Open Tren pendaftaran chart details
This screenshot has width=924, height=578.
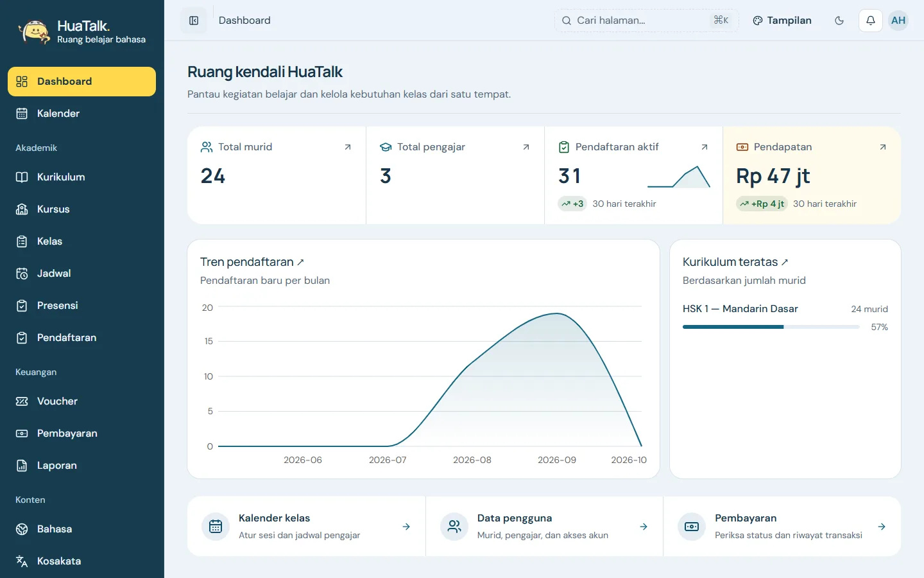coord(252,262)
